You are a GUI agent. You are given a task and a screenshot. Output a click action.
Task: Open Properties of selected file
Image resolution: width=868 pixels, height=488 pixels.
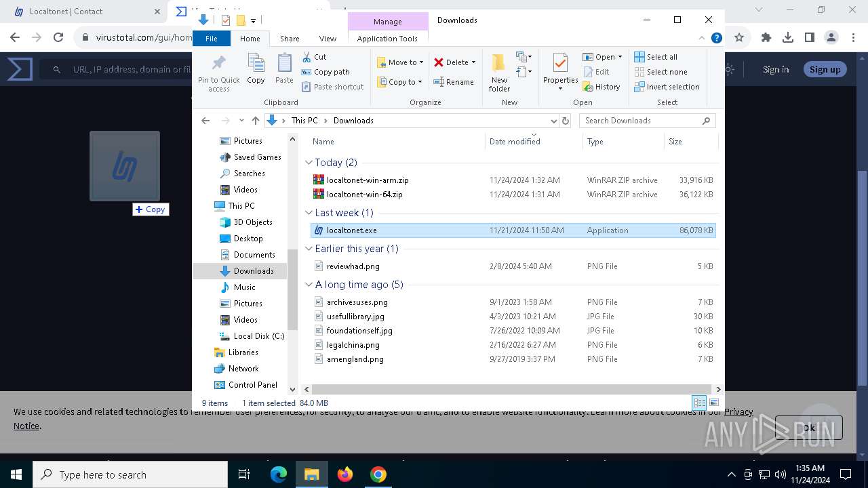pos(560,73)
